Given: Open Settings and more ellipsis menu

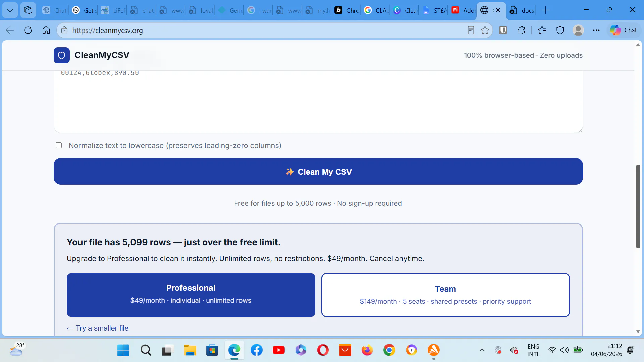Looking at the screenshot, I should [x=596, y=30].
